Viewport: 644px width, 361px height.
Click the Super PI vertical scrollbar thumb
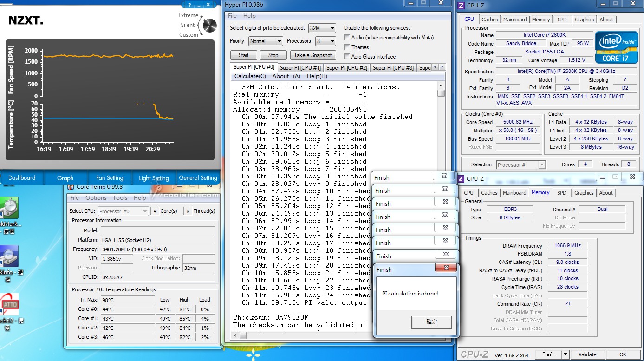pos(441,93)
